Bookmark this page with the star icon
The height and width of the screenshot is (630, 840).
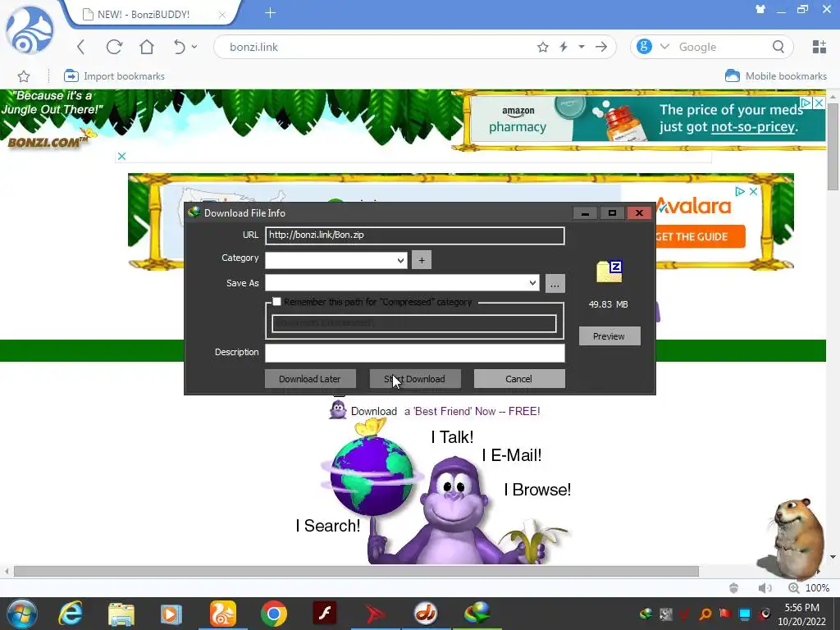[x=543, y=47]
